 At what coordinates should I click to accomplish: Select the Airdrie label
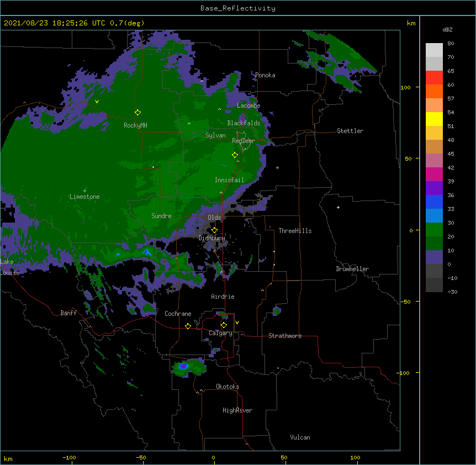tap(223, 297)
